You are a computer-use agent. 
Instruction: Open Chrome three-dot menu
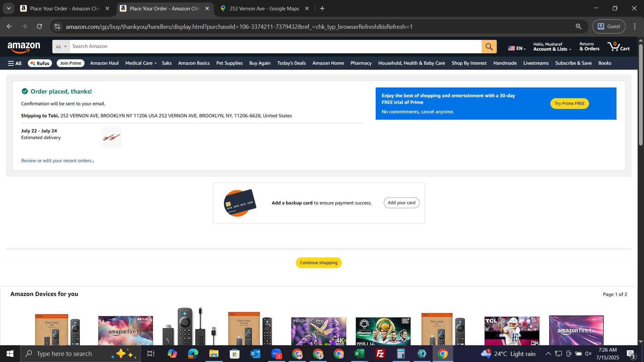pos(635,26)
